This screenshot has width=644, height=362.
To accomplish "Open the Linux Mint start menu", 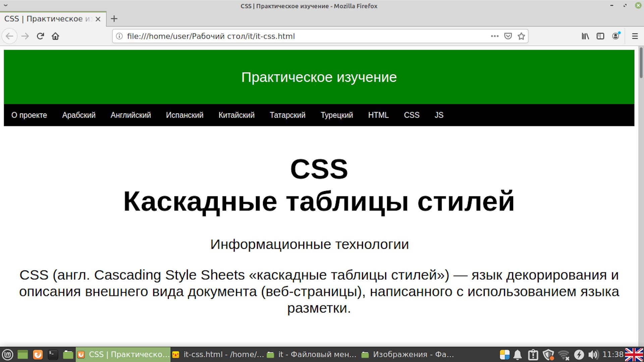I will pos(8,355).
